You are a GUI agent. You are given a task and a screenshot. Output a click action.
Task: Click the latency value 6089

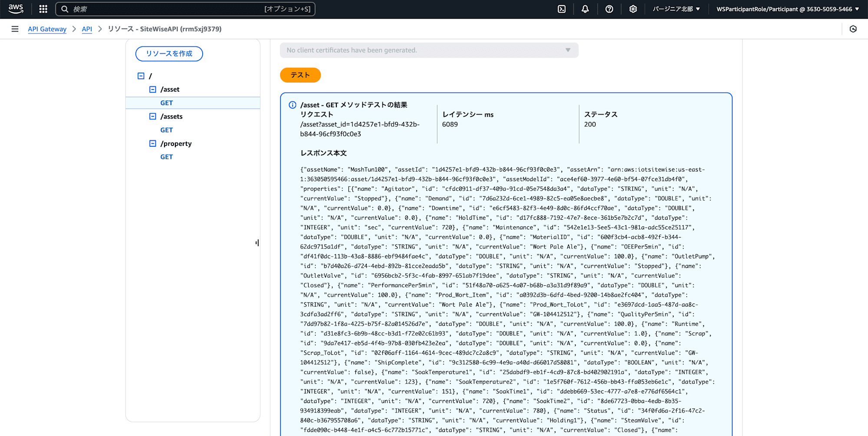[450, 124]
